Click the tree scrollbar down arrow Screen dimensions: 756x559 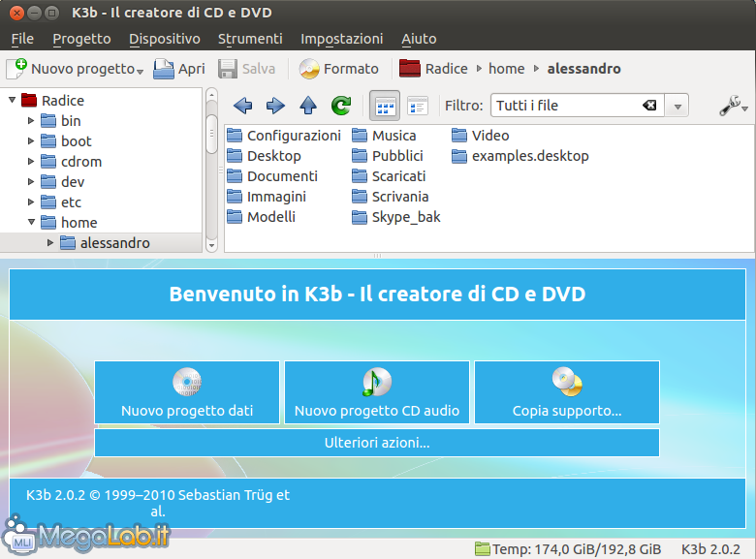[211, 245]
